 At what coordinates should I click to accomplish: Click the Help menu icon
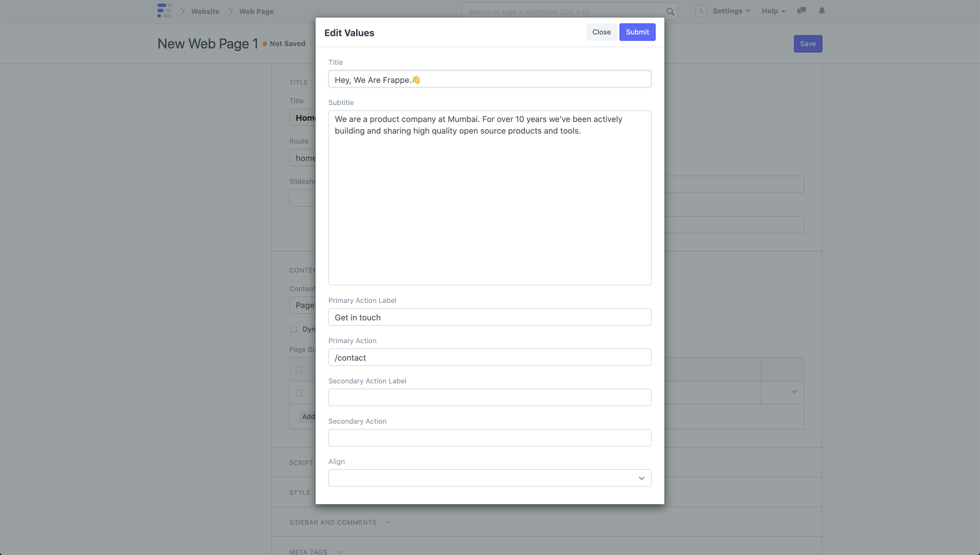(x=774, y=11)
